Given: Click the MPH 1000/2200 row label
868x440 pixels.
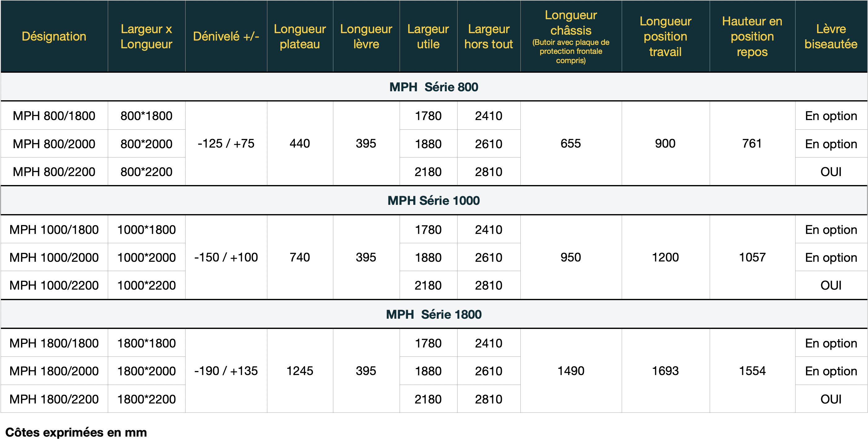Looking at the screenshot, I should 54,285.
